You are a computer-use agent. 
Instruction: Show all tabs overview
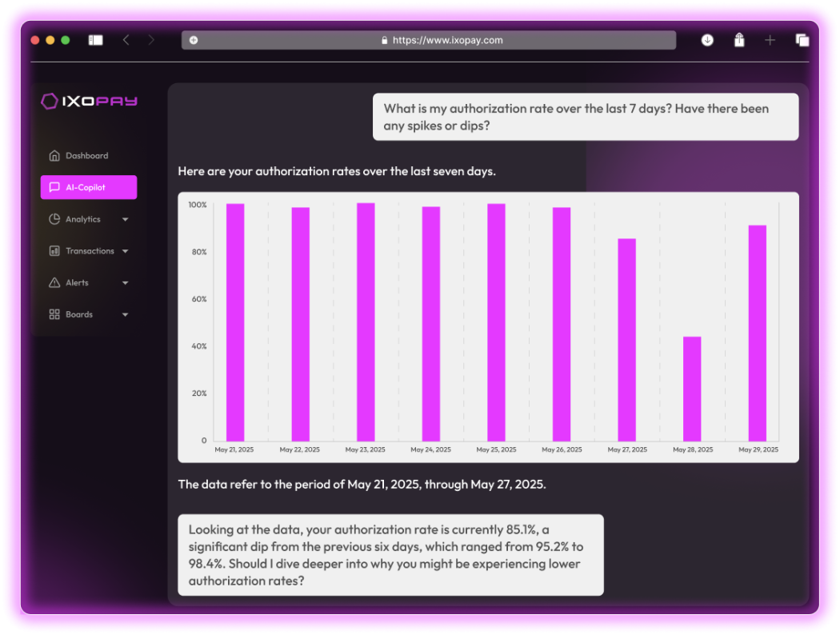[802, 40]
